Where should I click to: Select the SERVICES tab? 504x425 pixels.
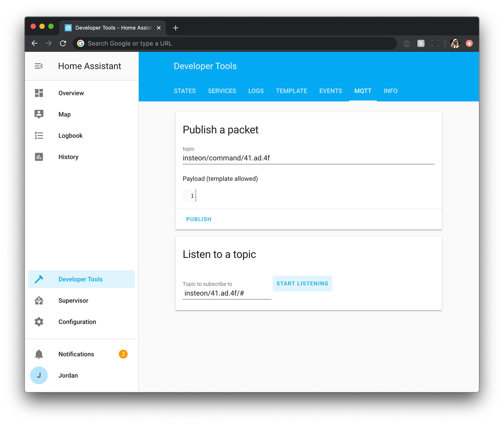pos(222,91)
